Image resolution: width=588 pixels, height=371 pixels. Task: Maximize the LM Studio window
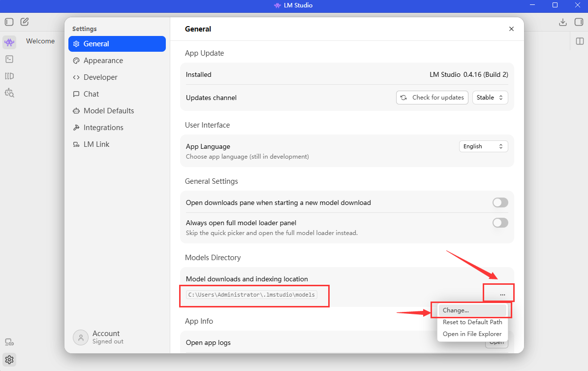[x=555, y=5]
